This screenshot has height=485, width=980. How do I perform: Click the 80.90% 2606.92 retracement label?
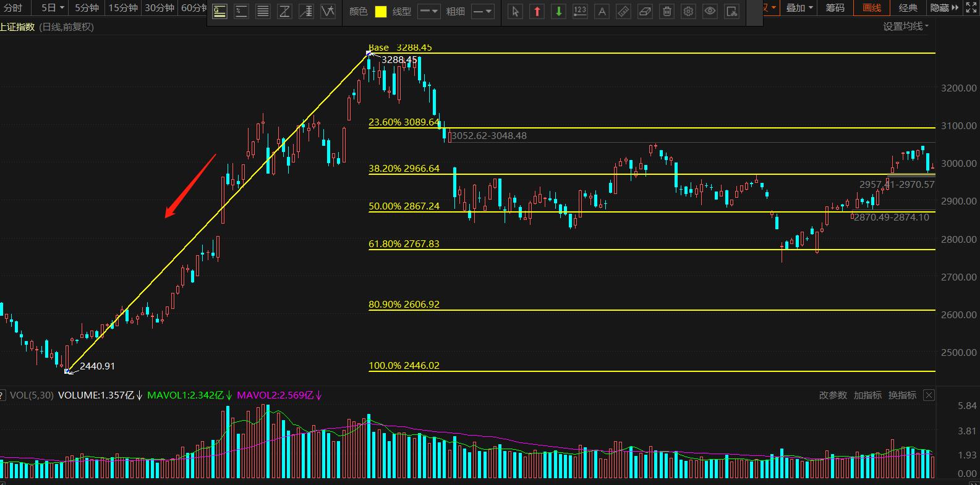pyautogui.click(x=404, y=305)
